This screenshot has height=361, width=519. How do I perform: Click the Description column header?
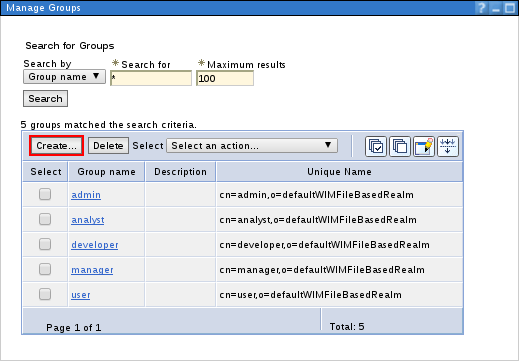tap(180, 172)
